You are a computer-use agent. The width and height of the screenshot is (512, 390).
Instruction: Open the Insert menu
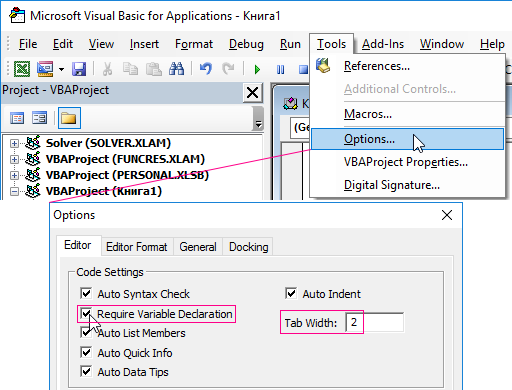coord(144,44)
